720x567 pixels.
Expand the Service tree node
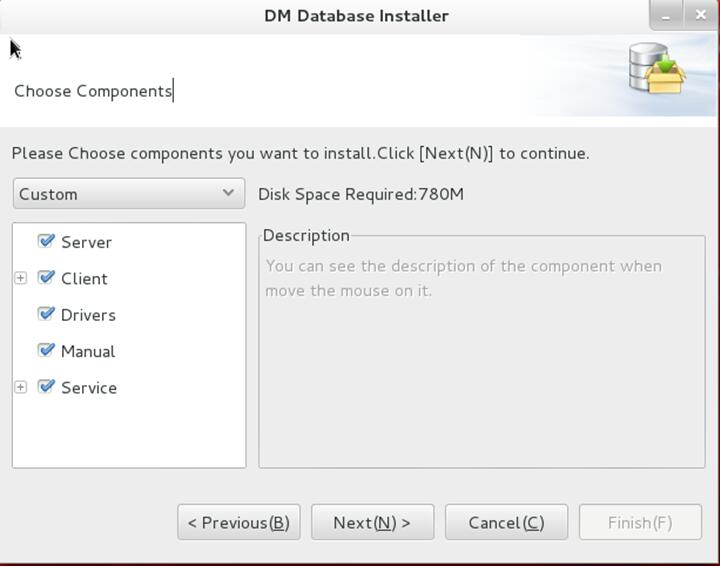(20, 387)
